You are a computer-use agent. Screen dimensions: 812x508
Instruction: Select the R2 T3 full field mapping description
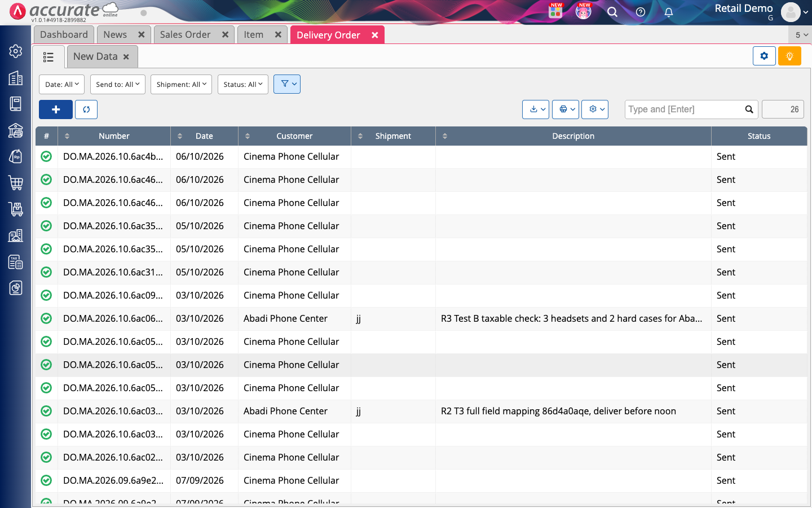(558, 411)
